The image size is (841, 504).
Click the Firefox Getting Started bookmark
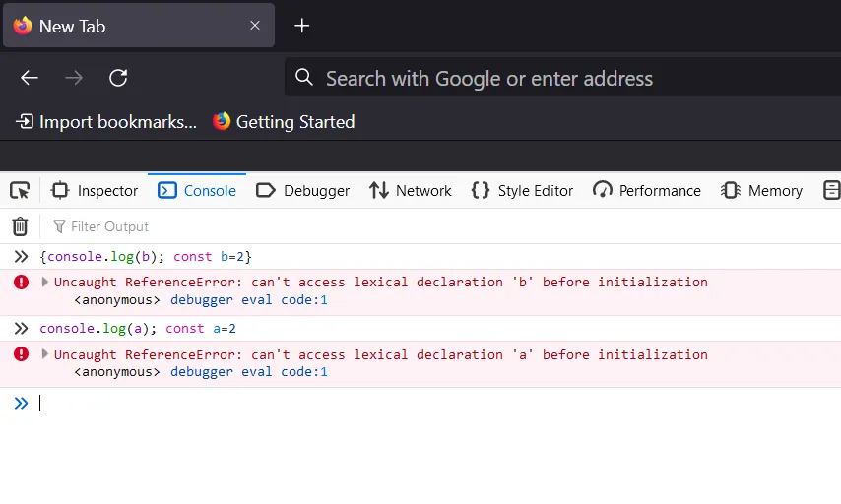click(x=284, y=122)
